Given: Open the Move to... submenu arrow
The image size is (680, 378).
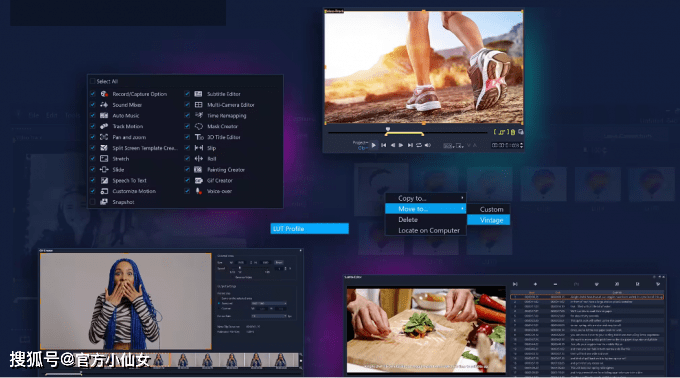Looking at the screenshot, I should [462, 209].
